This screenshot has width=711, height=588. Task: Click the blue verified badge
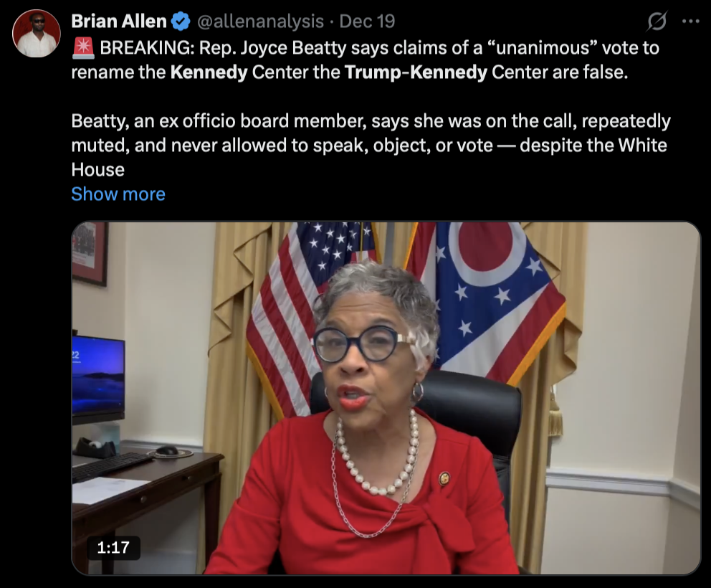[181, 22]
